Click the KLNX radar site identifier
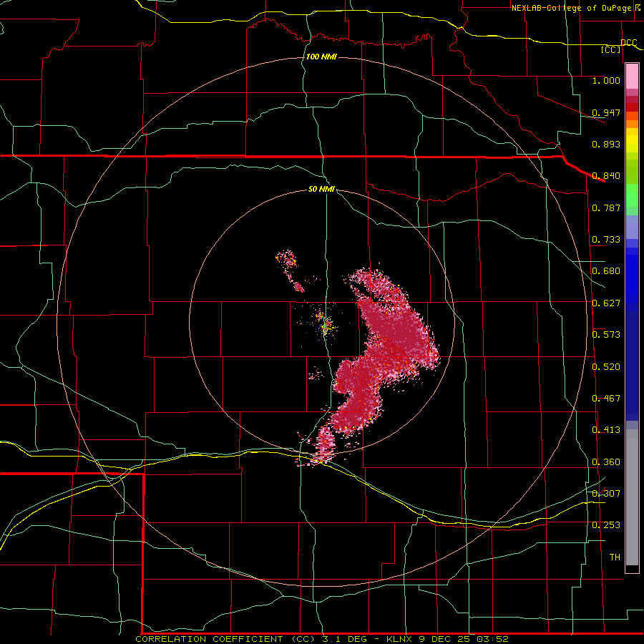644x644 pixels. 400,639
